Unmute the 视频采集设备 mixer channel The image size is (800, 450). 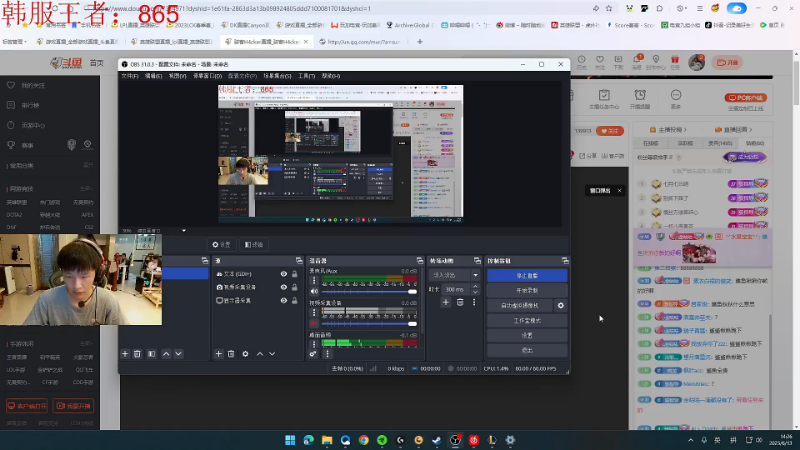(314, 323)
